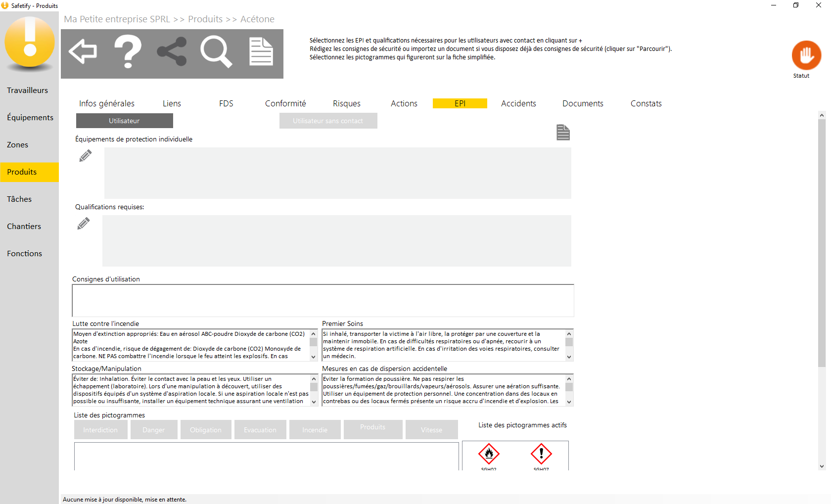Open the FDS tab
Viewport: 831px width, 504px height.
point(226,103)
